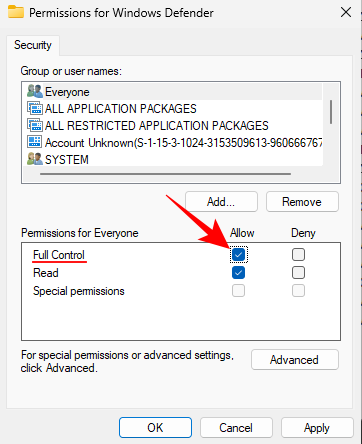Open the Add... dialog
The width and height of the screenshot is (362, 444).
tap(221, 202)
